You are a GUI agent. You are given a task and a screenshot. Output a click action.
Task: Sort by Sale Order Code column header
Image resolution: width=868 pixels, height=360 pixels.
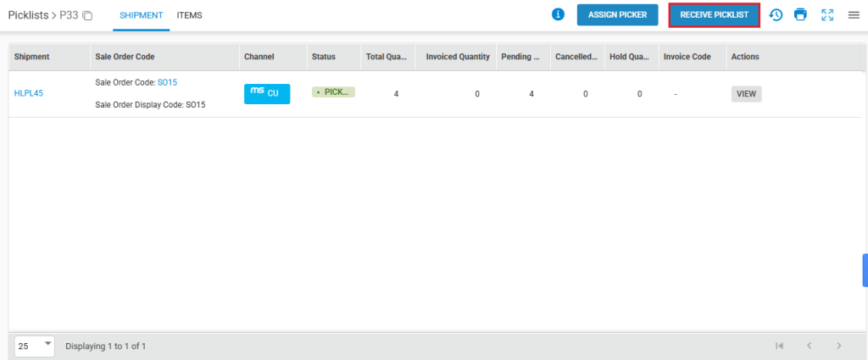[x=164, y=57]
